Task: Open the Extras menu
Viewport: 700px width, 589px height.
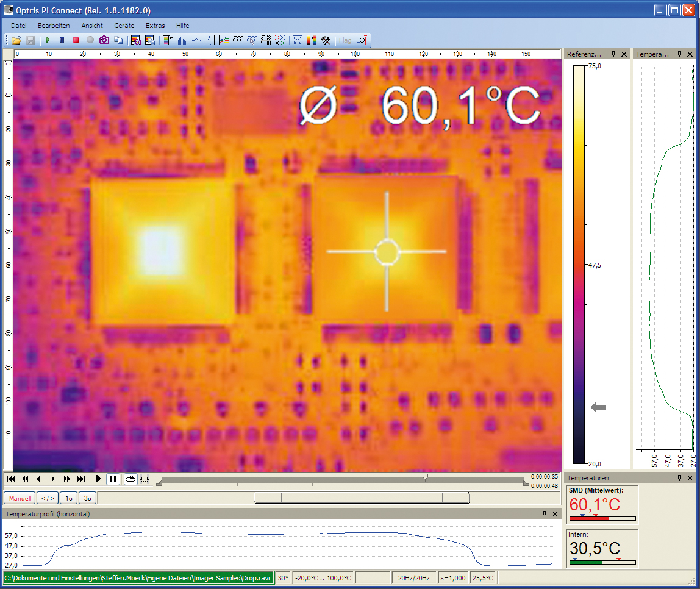Action: click(x=155, y=26)
